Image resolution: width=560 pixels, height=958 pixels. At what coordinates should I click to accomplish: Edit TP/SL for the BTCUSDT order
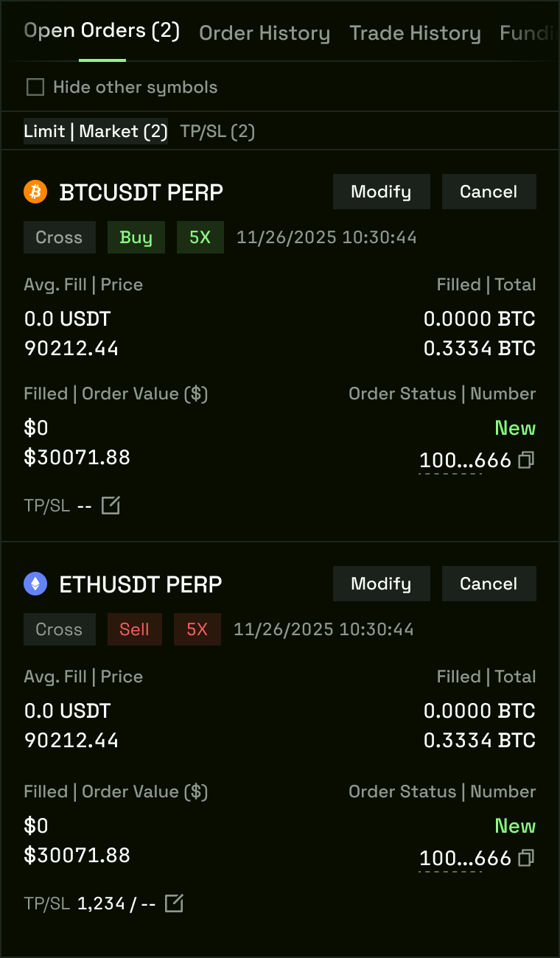(111, 506)
